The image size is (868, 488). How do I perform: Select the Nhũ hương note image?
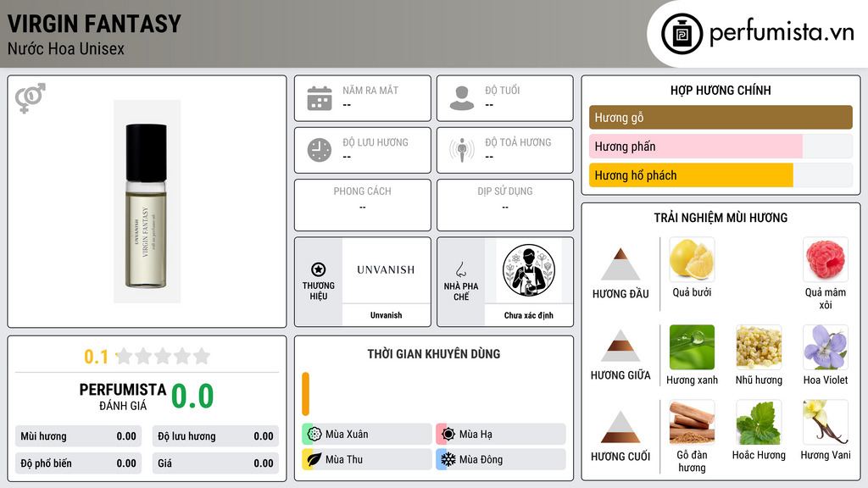point(759,347)
